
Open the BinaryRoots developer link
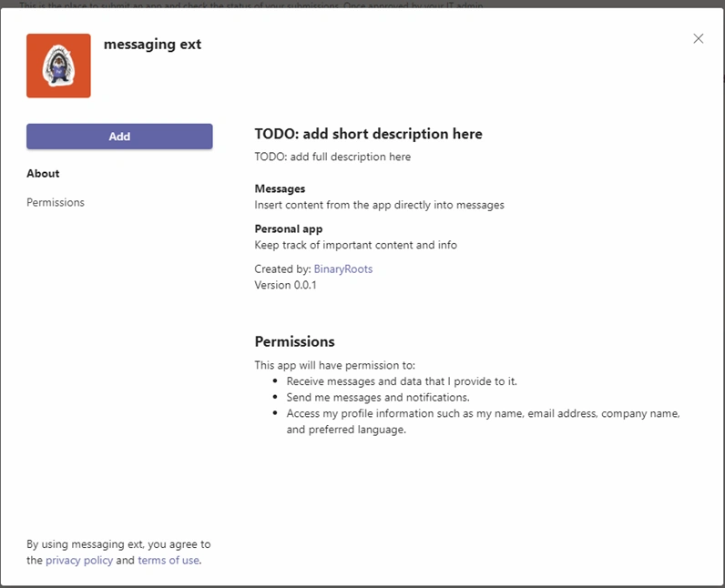pos(343,269)
